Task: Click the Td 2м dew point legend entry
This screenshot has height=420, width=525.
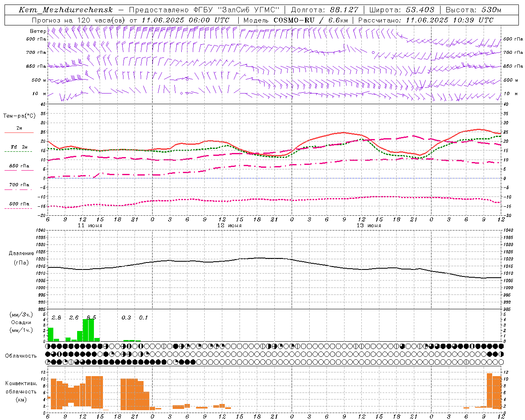Action: (19, 147)
